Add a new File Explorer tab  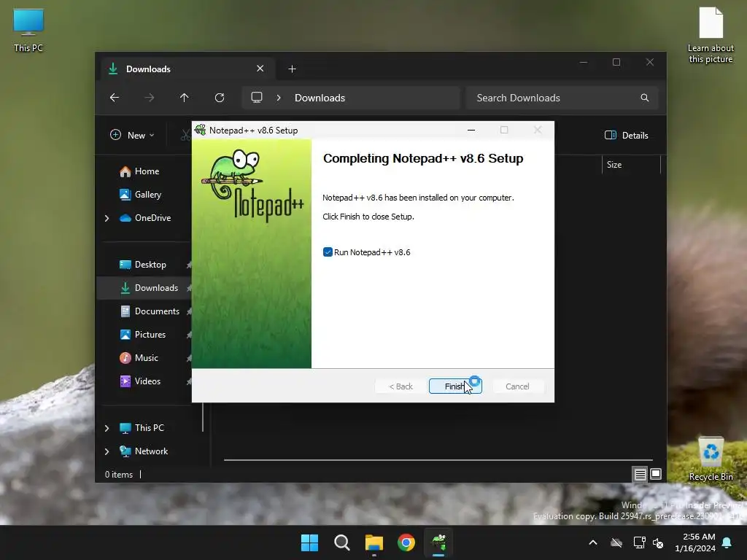(x=292, y=69)
